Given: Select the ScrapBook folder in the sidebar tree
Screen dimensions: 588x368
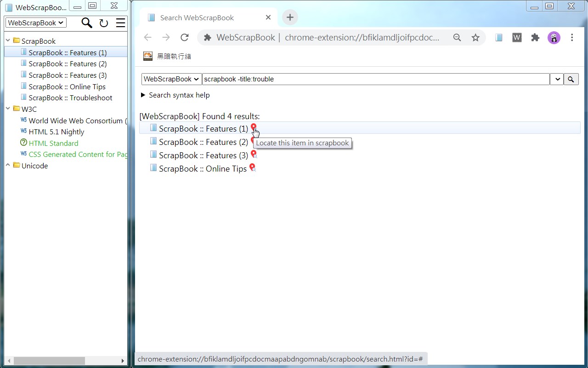Looking at the screenshot, I should (39, 41).
